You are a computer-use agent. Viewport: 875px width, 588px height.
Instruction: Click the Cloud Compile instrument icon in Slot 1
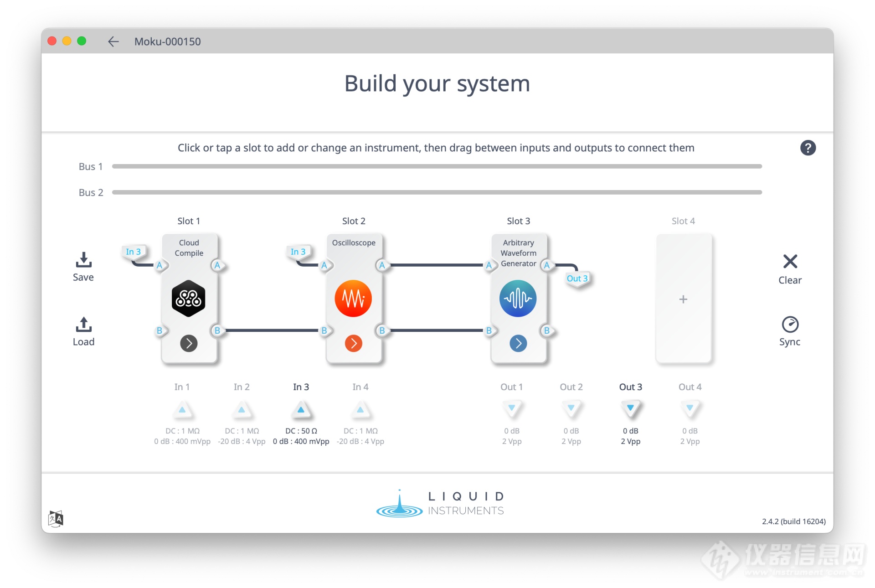tap(189, 300)
